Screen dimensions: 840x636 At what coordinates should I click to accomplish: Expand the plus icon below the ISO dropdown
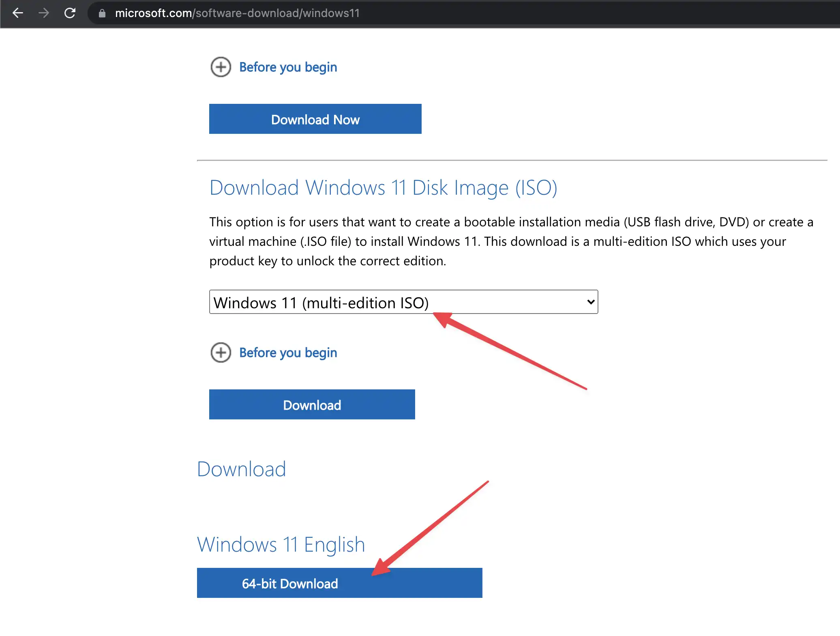tap(221, 352)
